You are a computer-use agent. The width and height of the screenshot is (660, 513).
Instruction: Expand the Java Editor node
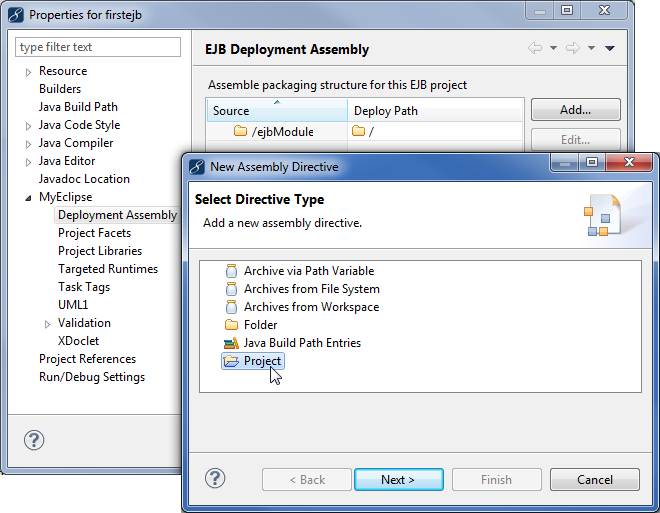(x=28, y=162)
